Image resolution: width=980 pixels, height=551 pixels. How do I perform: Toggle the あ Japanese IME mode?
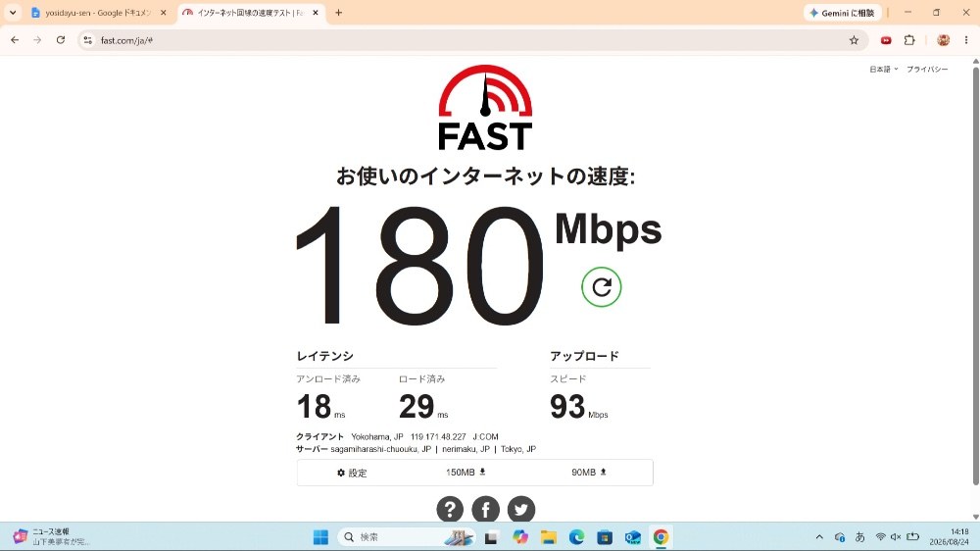[x=860, y=536]
